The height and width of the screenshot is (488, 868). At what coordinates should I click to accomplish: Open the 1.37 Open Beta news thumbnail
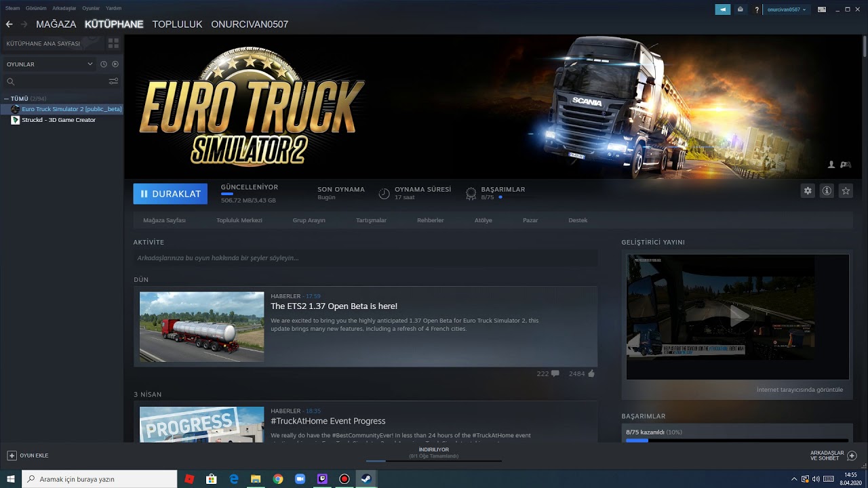(201, 327)
